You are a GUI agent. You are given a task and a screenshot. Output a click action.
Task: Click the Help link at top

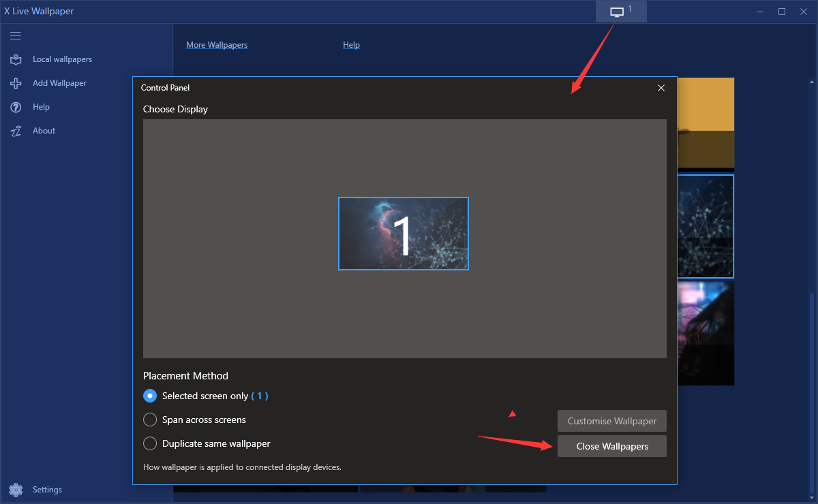point(351,45)
